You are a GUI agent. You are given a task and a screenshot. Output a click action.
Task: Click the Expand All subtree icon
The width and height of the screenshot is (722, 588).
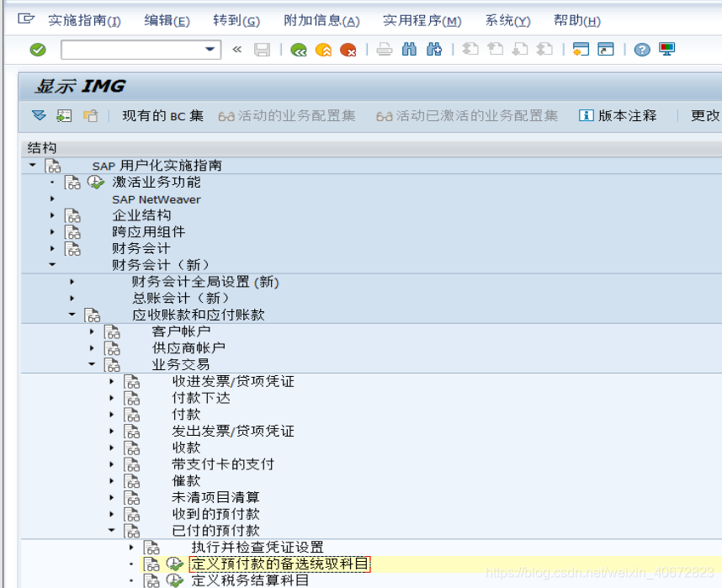pyautogui.click(x=39, y=115)
